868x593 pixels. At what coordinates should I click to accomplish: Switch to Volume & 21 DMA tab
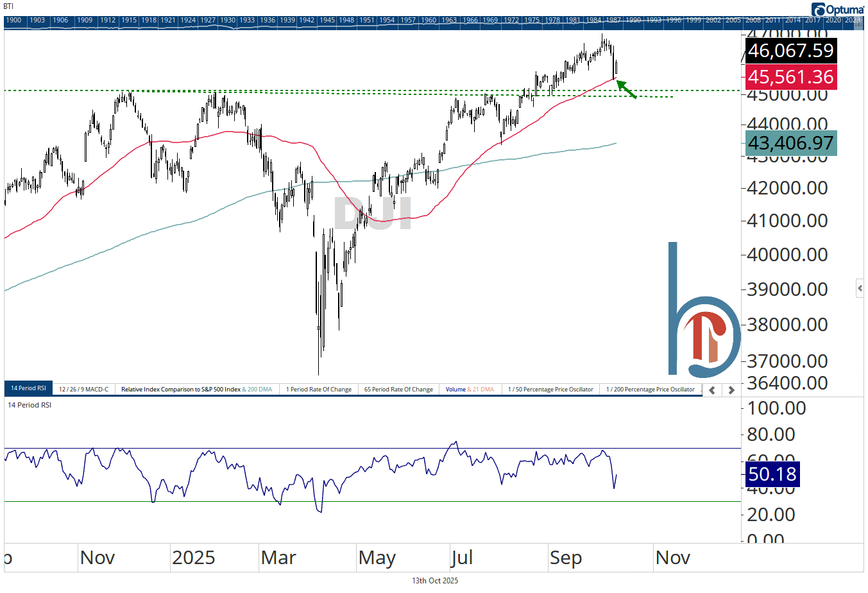point(470,390)
